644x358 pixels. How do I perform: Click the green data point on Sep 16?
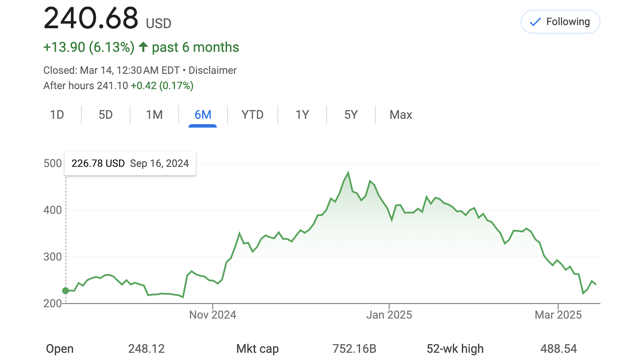coord(66,290)
